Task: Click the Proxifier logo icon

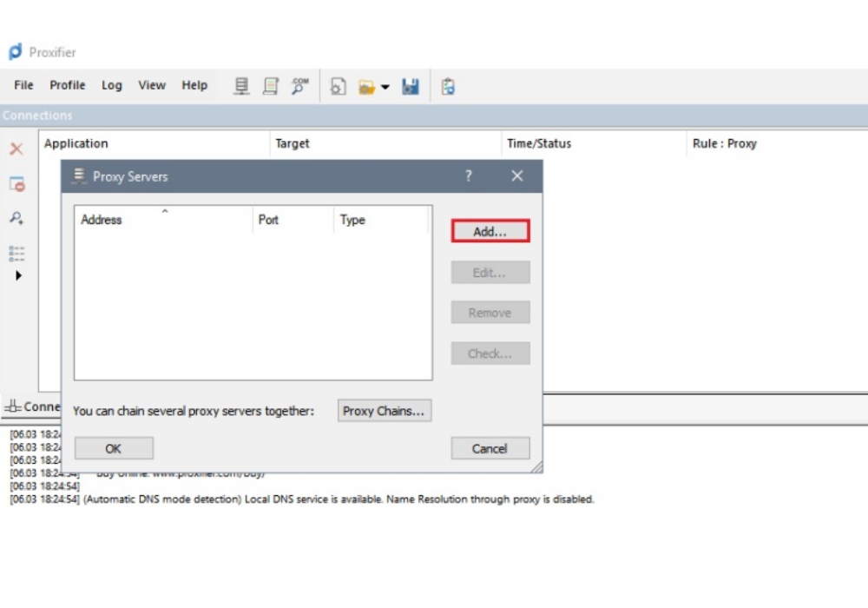Action: pyautogui.click(x=16, y=51)
